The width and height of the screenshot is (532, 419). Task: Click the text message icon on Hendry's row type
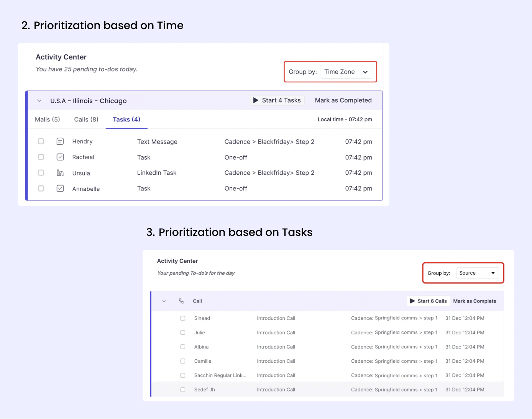click(60, 141)
